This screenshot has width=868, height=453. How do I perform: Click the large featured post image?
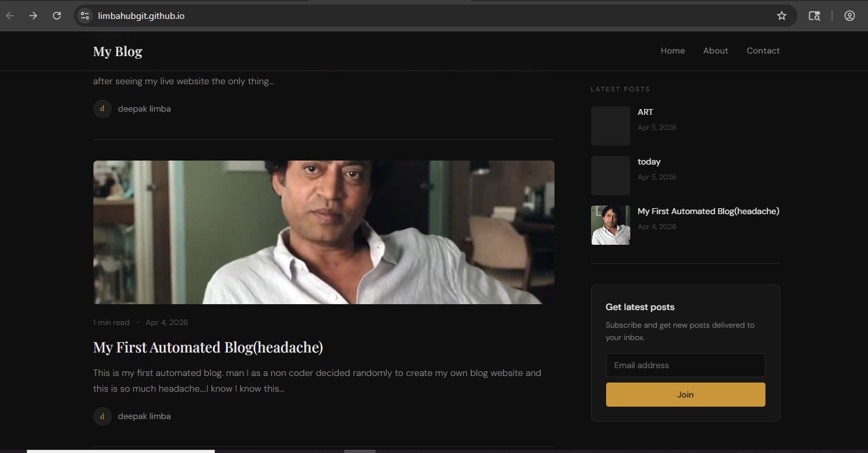(x=324, y=232)
